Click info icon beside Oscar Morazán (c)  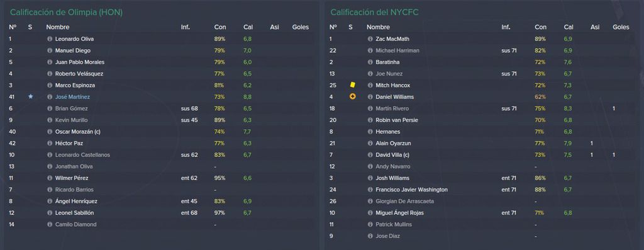(50, 132)
